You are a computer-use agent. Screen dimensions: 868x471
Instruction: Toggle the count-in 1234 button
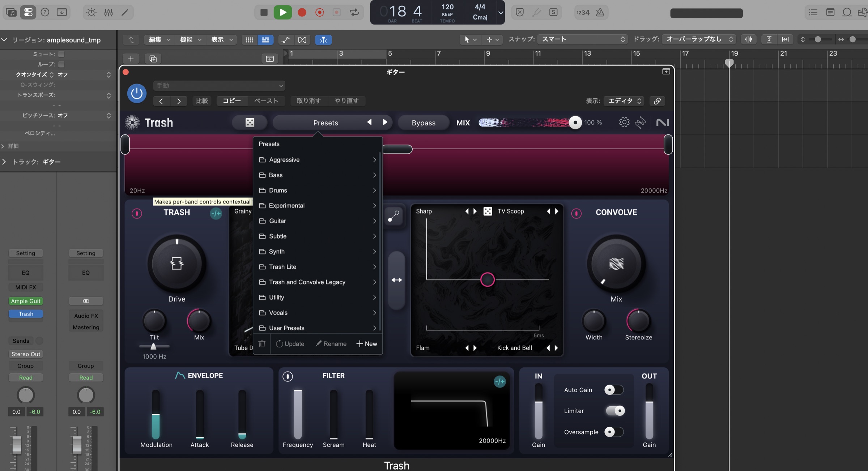pyautogui.click(x=583, y=12)
